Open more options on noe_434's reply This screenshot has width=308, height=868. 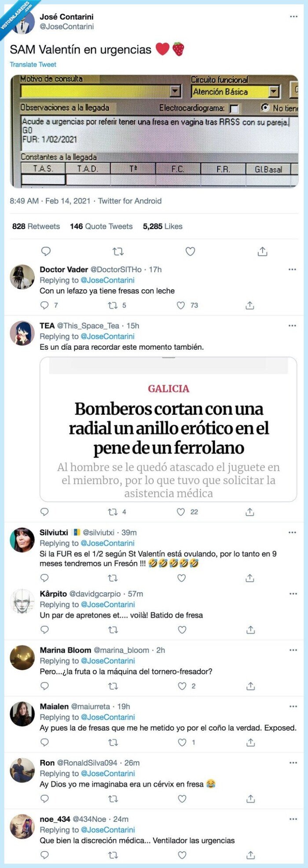point(293,819)
